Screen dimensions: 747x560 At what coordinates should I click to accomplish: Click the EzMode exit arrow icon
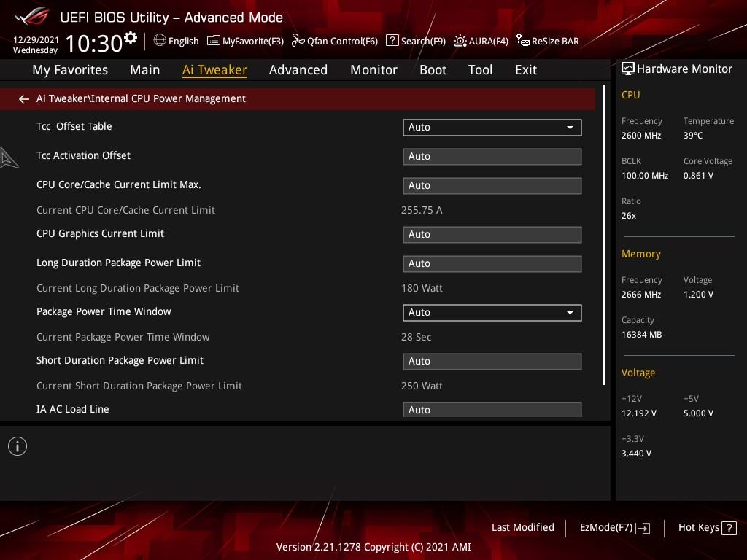coord(643,528)
